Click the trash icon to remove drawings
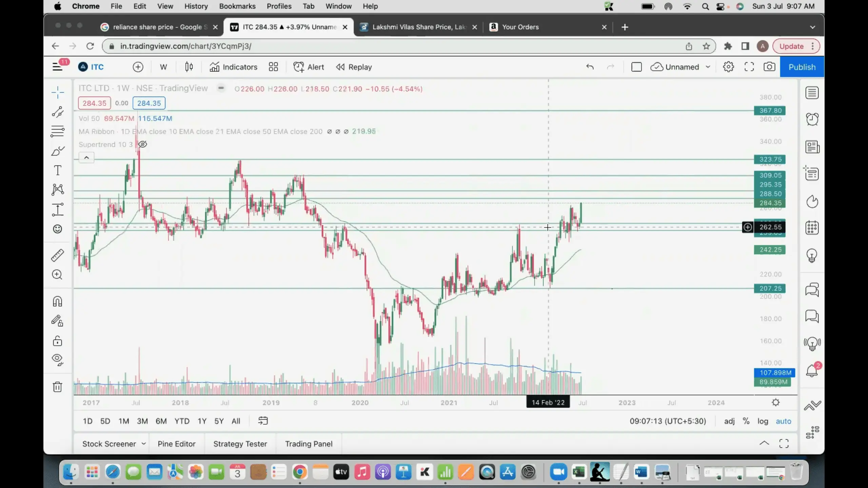This screenshot has width=868, height=488. coord(58,387)
